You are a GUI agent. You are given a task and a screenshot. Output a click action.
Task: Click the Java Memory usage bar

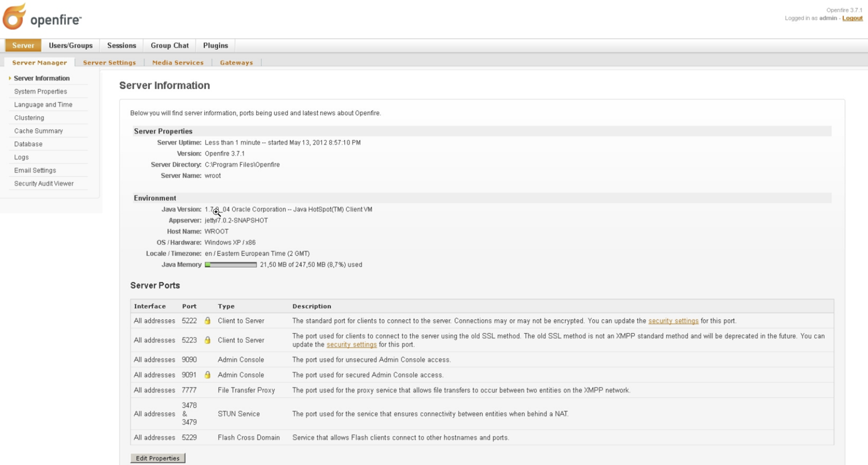(231, 265)
